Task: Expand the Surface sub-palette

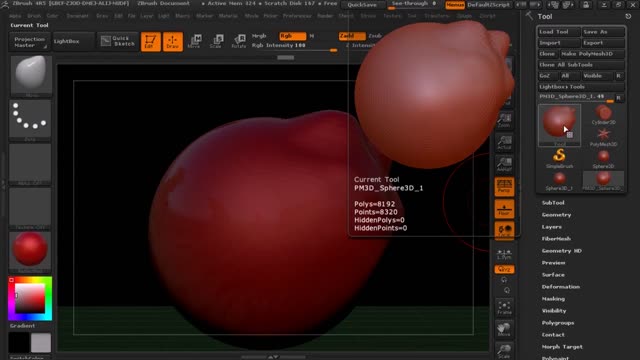Action: pyautogui.click(x=553, y=275)
